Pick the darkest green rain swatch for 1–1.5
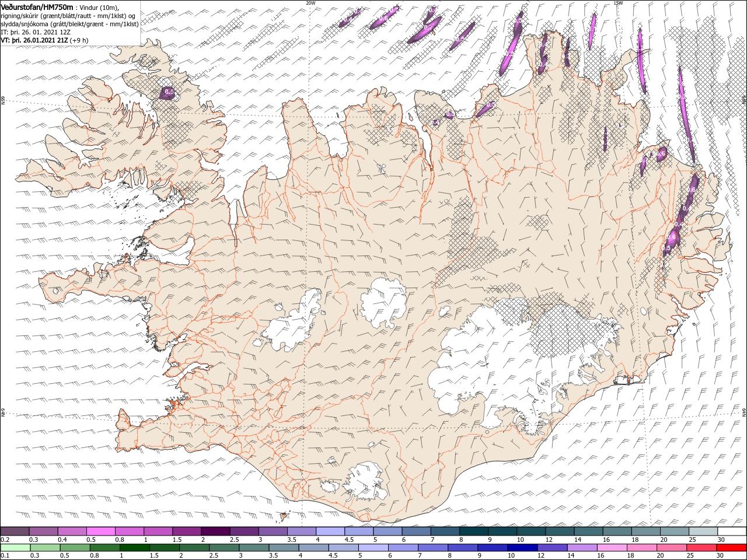This screenshot has height=560, width=747. point(135,548)
